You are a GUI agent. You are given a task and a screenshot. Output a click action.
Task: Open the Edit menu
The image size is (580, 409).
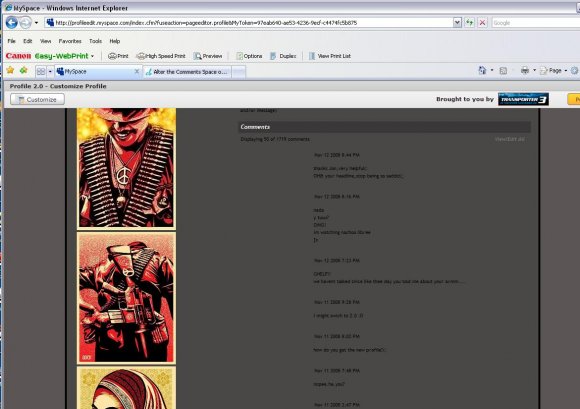28,41
